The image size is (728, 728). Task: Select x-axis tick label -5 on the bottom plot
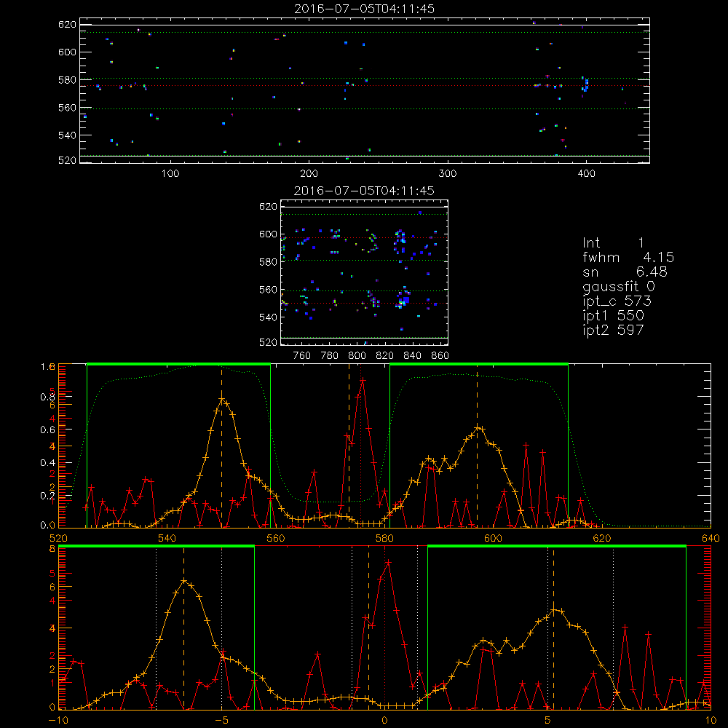(x=221, y=720)
